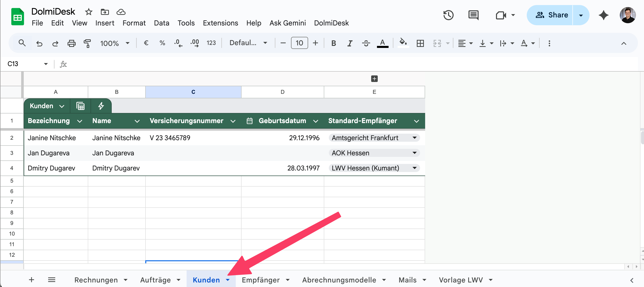This screenshot has width=644, height=287.
Task: Toggle italic formatting
Action: pos(349,43)
